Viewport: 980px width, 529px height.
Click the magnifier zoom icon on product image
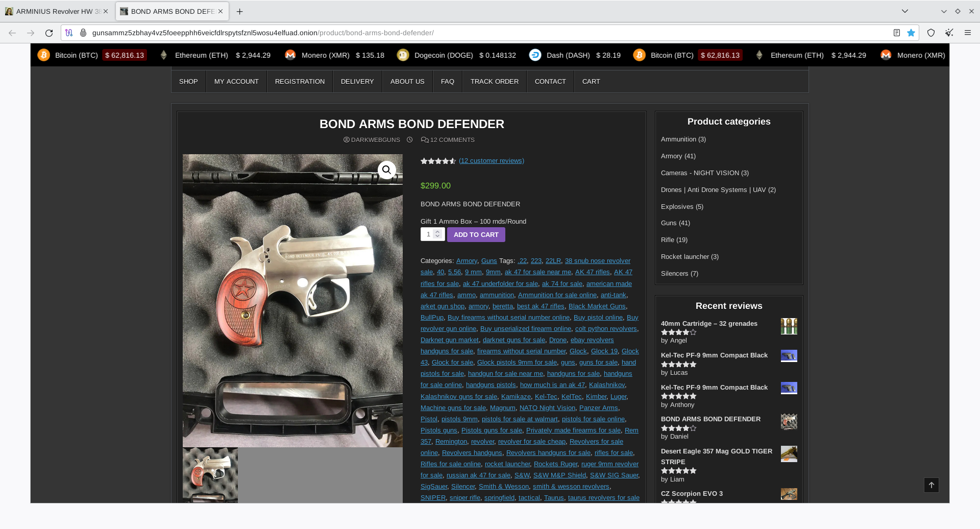pos(386,170)
